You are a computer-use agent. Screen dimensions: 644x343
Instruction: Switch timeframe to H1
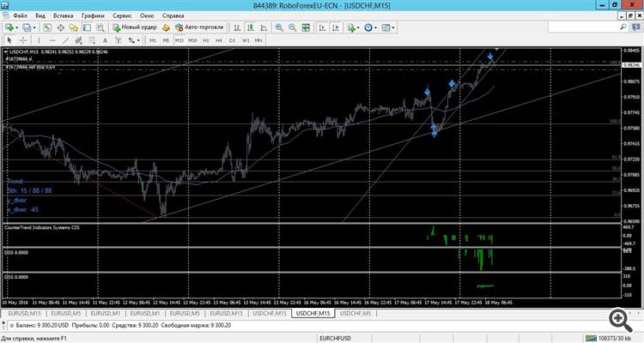pos(206,40)
